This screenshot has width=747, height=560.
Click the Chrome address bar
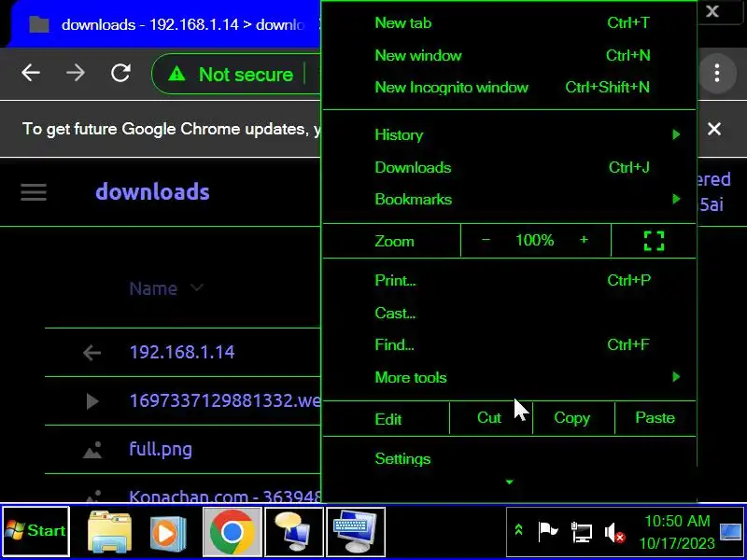pos(236,74)
